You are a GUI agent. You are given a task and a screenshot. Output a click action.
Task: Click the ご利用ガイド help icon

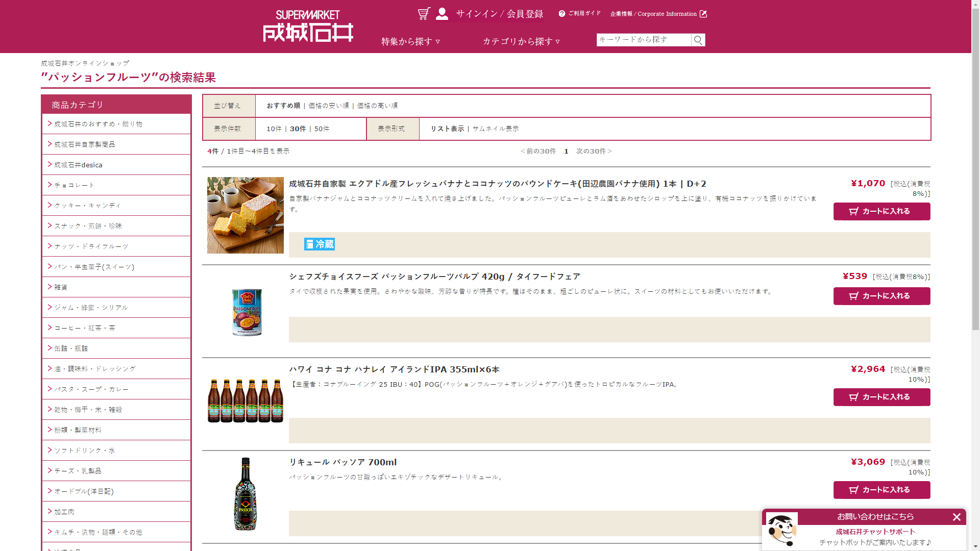click(562, 14)
